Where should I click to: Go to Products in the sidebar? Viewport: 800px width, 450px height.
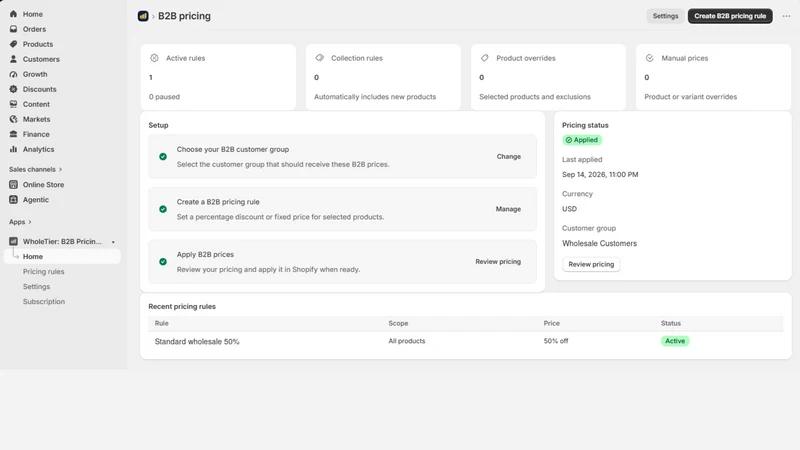click(x=38, y=44)
